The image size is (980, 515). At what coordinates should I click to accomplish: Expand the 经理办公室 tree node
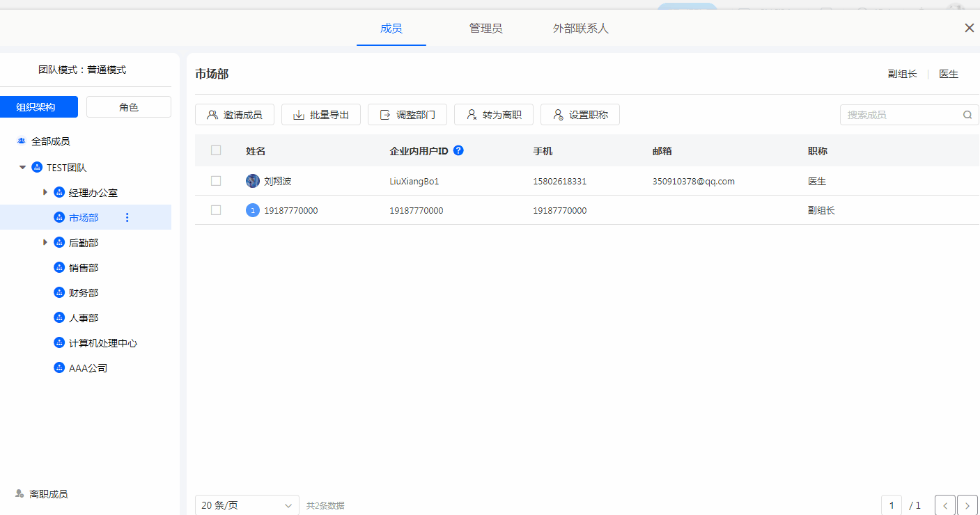(x=45, y=192)
